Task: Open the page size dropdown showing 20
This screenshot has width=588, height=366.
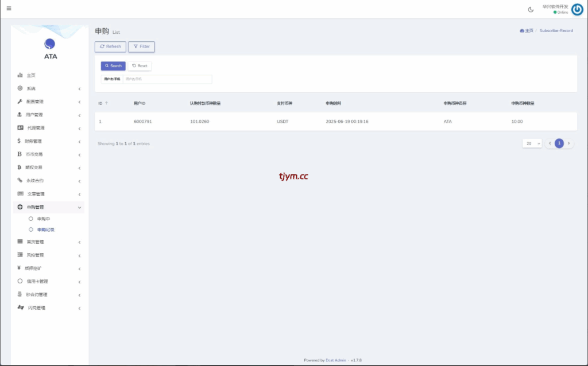Action: [532, 143]
